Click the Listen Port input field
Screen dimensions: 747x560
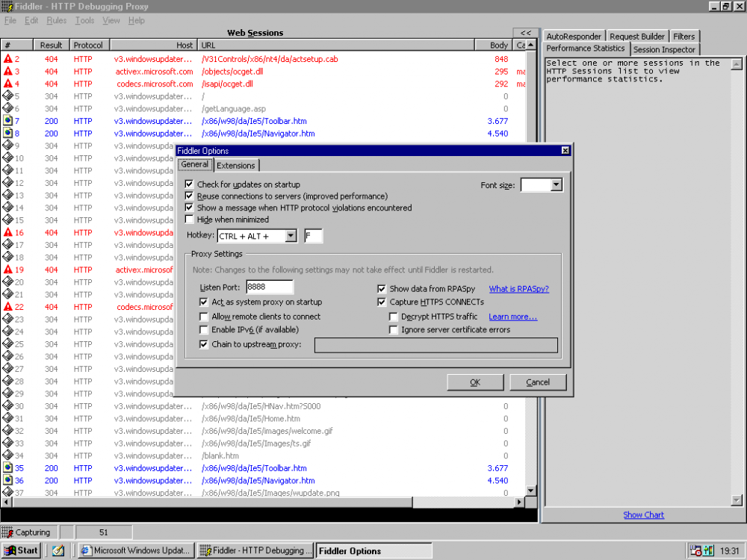point(269,287)
